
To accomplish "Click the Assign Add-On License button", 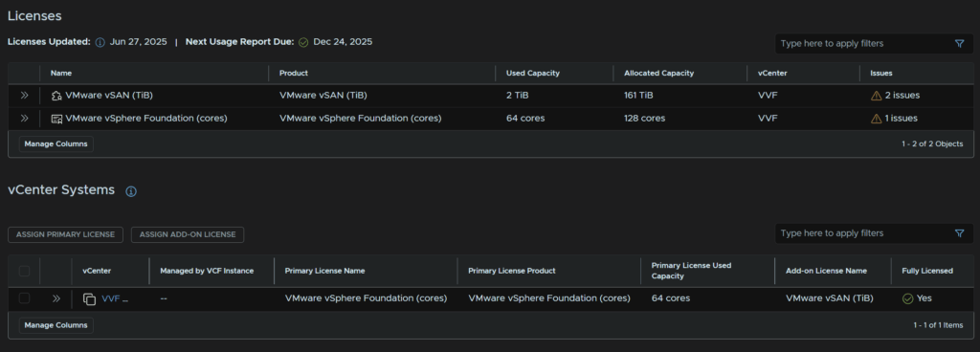I will coord(188,234).
